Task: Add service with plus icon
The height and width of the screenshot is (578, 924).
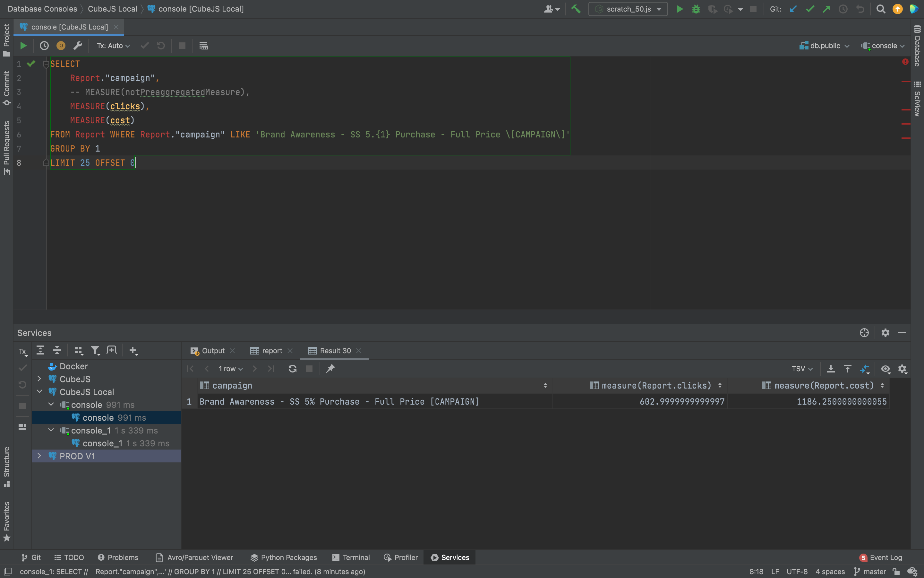Action: pyautogui.click(x=133, y=351)
